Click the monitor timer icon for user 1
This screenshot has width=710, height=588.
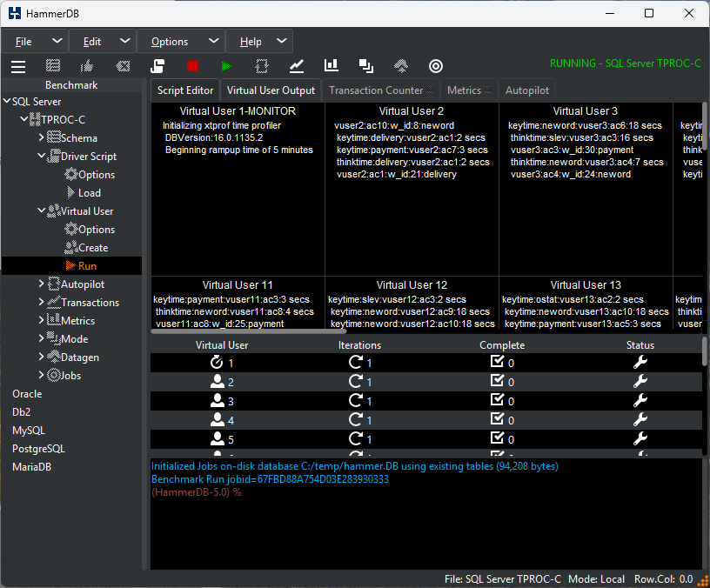click(x=217, y=362)
